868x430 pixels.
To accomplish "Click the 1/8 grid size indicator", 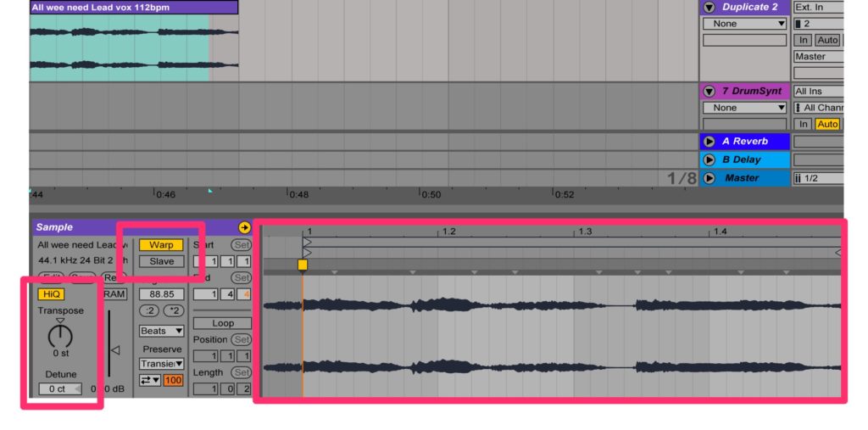I will (682, 178).
